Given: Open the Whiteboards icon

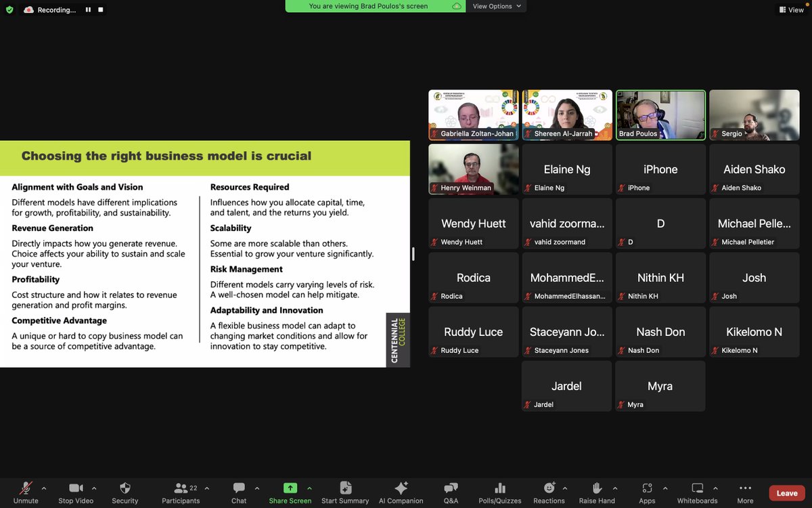Looking at the screenshot, I should 697,488.
